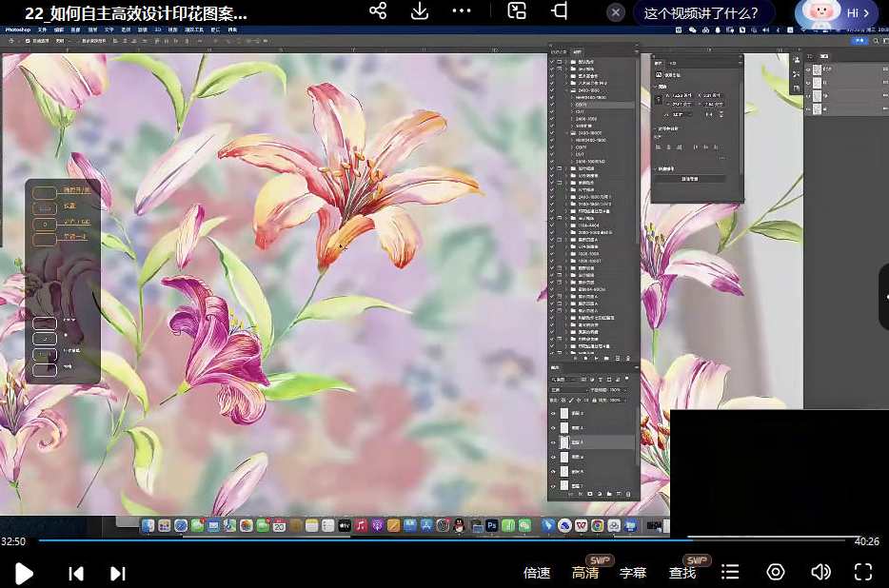Click the rotate screen icon in top bar
889x588 pixels.
tap(560, 11)
